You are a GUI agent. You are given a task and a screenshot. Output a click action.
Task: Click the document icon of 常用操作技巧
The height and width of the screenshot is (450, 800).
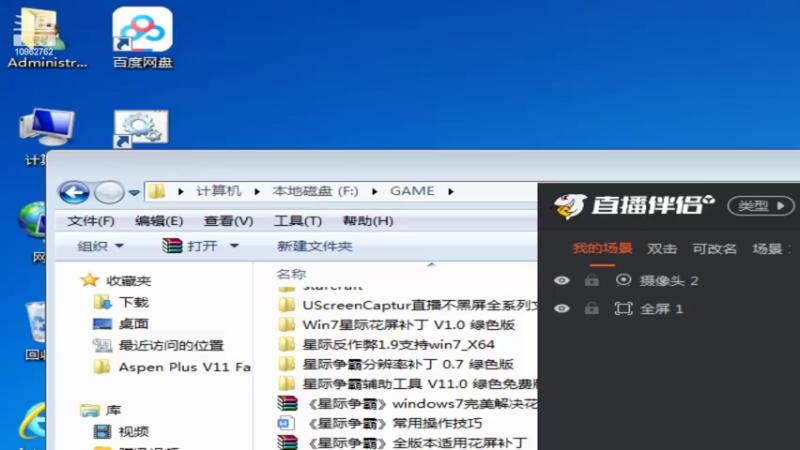[x=286, y=423]
